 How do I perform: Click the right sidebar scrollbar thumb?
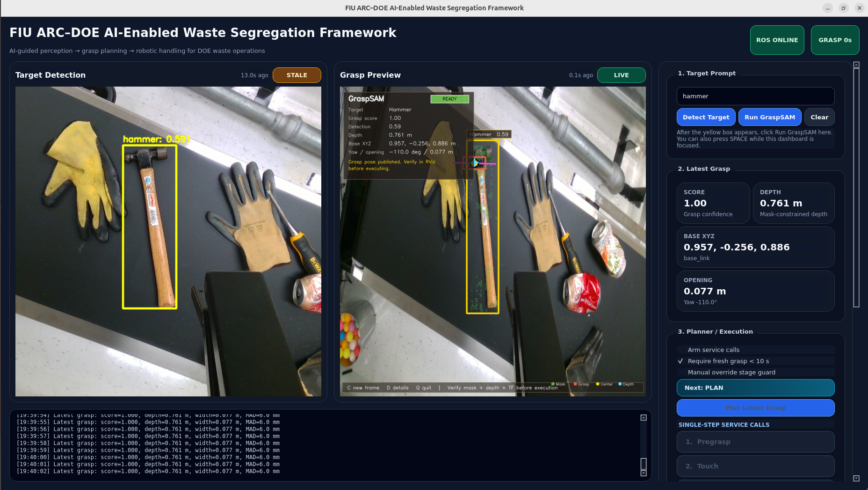point(856,188)
